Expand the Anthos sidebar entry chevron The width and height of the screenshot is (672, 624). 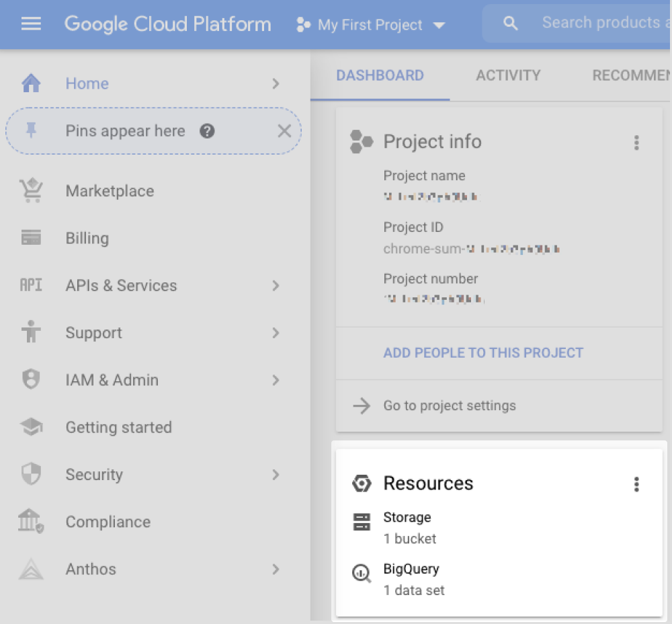[x=276, y=569]
